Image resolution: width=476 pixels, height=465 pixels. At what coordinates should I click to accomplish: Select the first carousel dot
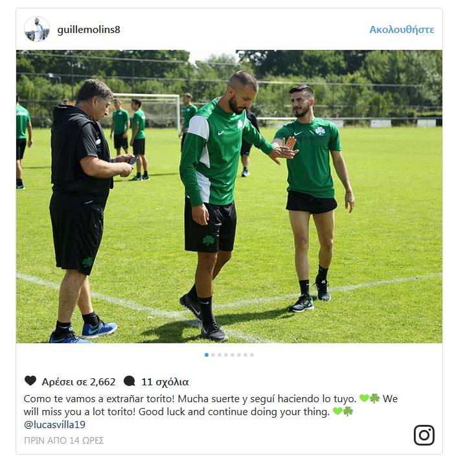207,355
